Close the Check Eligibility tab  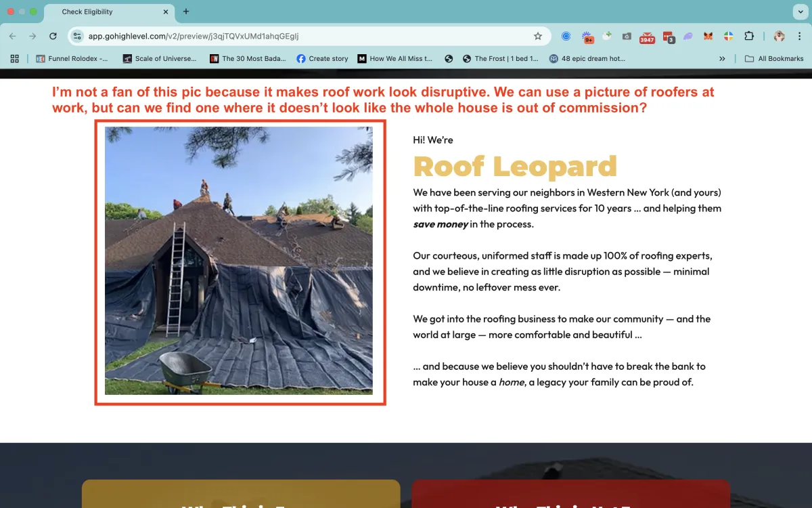coord(166,12)
